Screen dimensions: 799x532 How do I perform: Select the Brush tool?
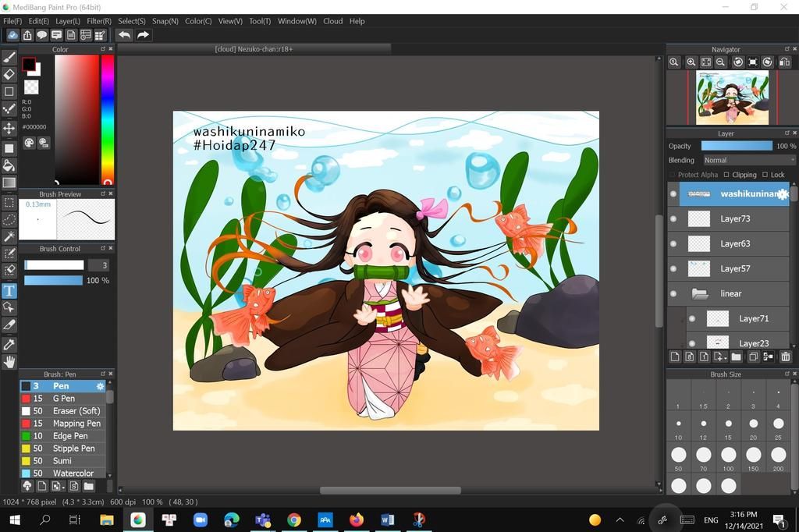[9, 57]
